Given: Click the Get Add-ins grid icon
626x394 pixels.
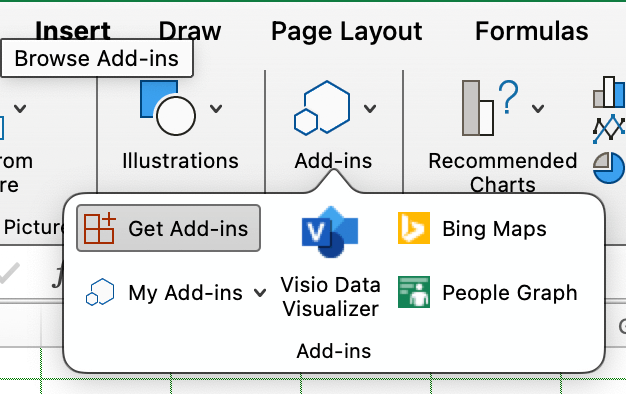Looking at the screenshot, I should [x=100, y=228].
